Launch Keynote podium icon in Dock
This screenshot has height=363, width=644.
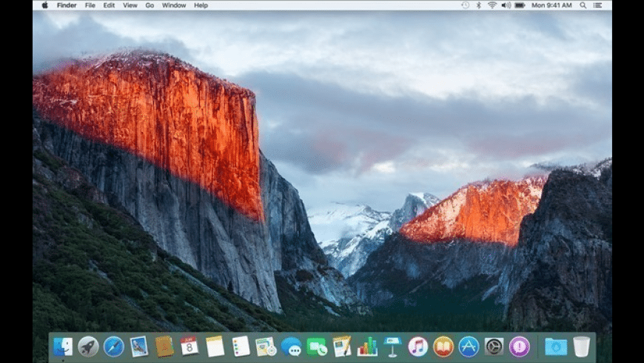click(392, 347)
